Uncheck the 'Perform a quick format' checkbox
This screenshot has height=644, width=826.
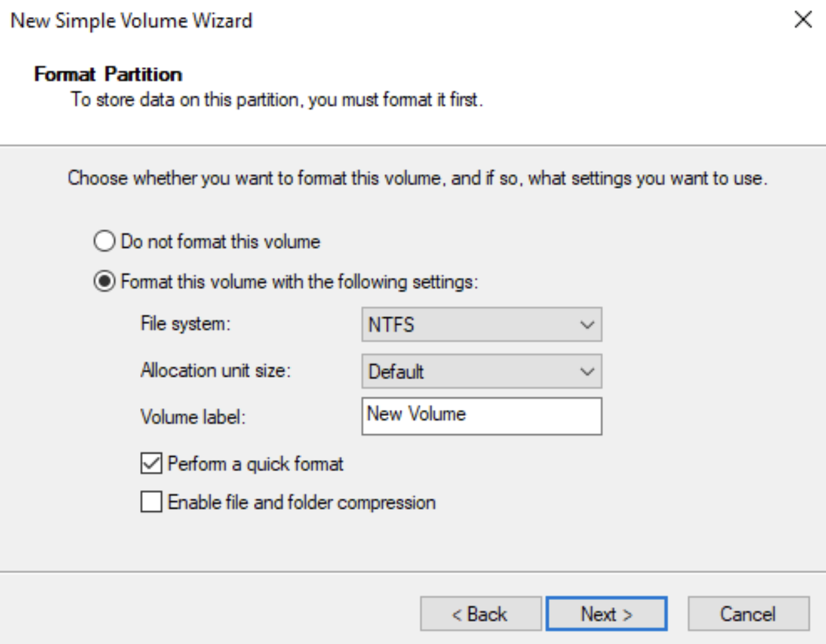pyautogui.click(x=151, y=464)
